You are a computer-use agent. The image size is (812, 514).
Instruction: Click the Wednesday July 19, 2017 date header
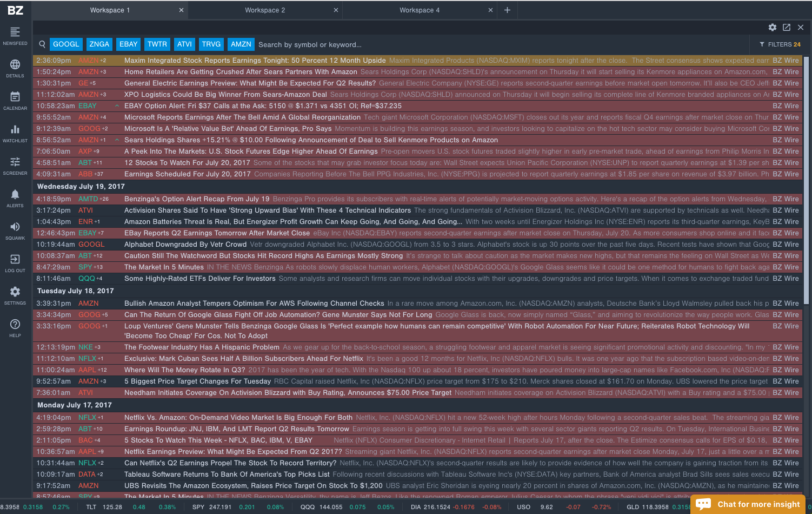pyautogui.click(x=81, y=186)
